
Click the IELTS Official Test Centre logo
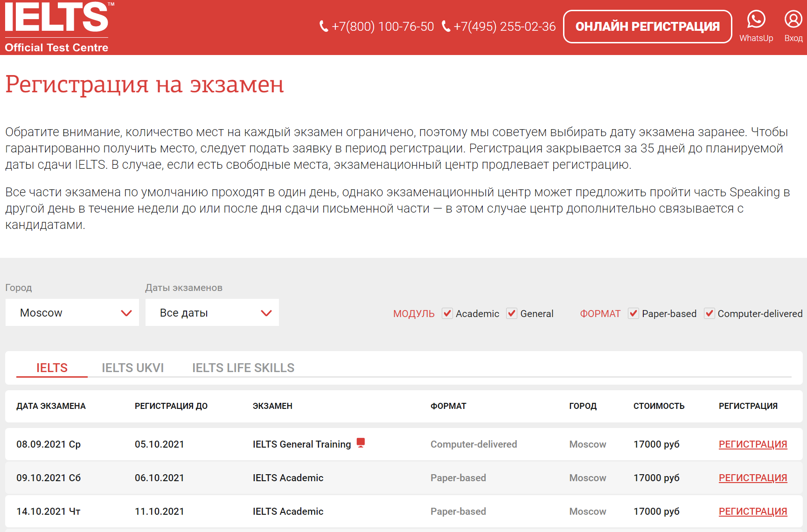pyautogui.click(x=59, y=27)
